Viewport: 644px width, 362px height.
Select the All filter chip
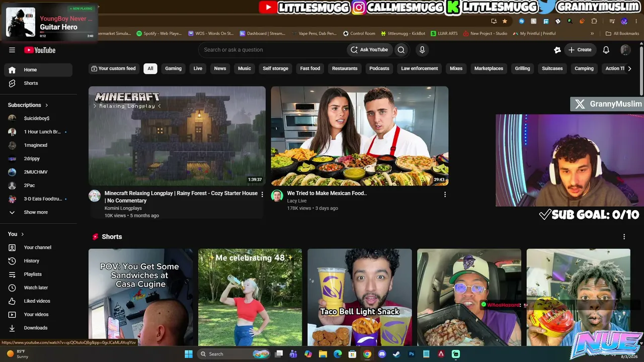coord(150,68)
